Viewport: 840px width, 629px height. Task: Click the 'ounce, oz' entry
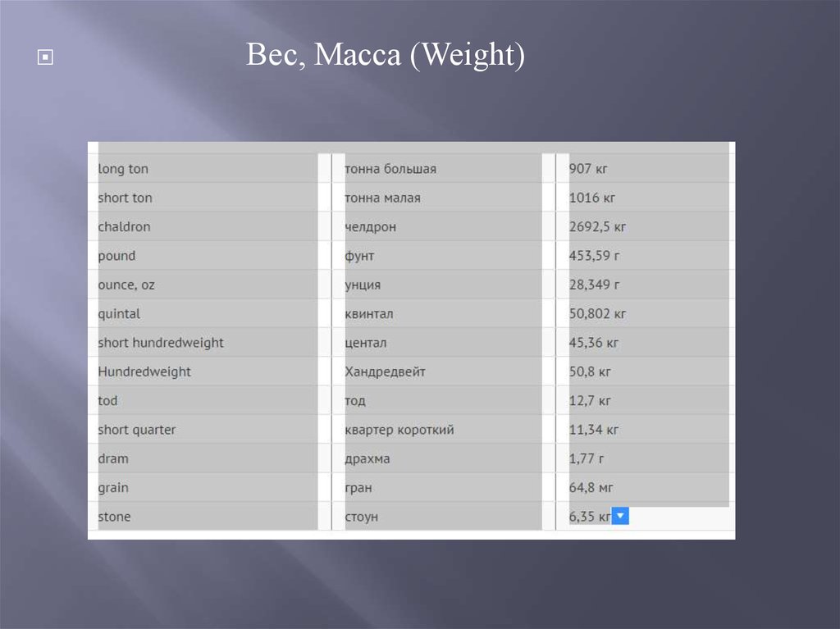126,285
